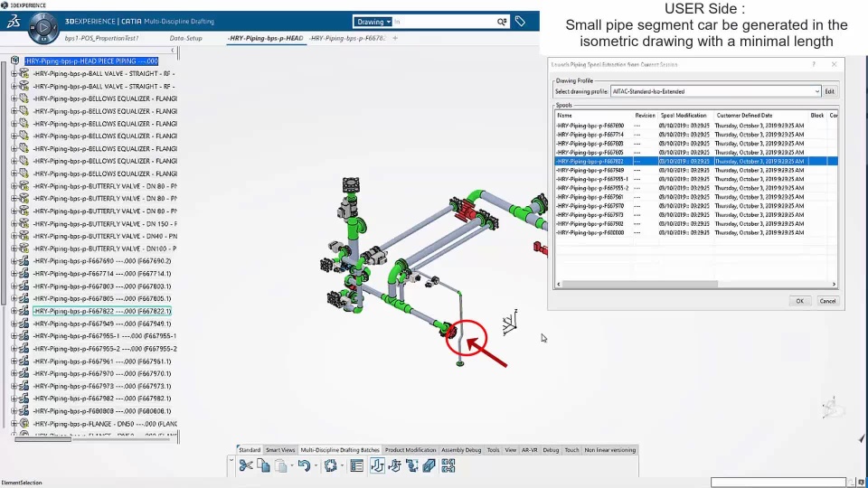This screenshot has height=488, width=868.
Task: Switch to the HRY-Piping-bps-p-F6678 document tab
Action: [x=347, y=38]
